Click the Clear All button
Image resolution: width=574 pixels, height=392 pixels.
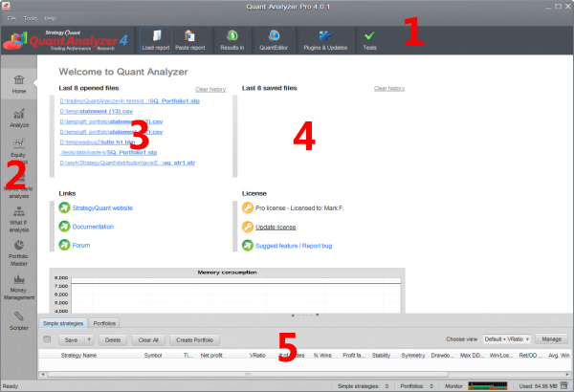click(148, 339)
